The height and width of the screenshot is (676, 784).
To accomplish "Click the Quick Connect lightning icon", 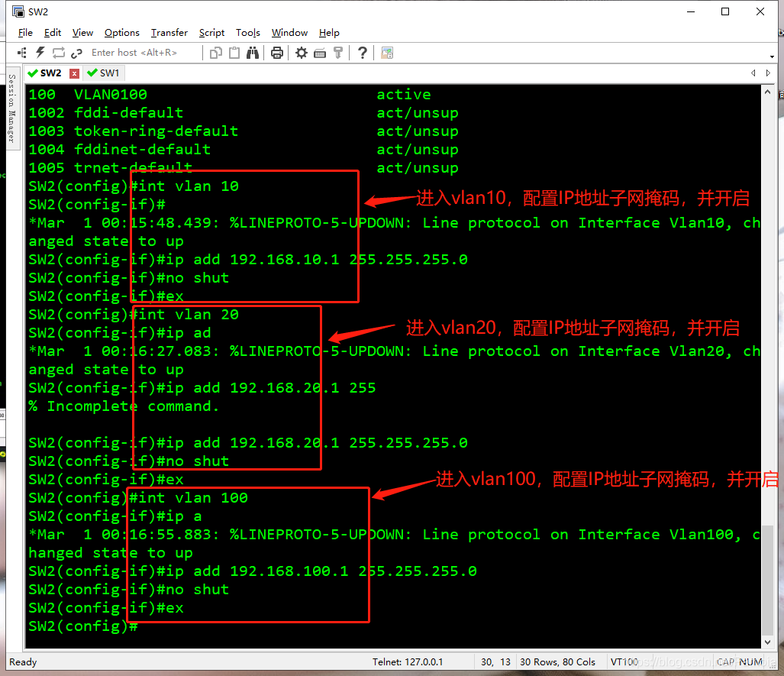I will (x=40, y=53).
